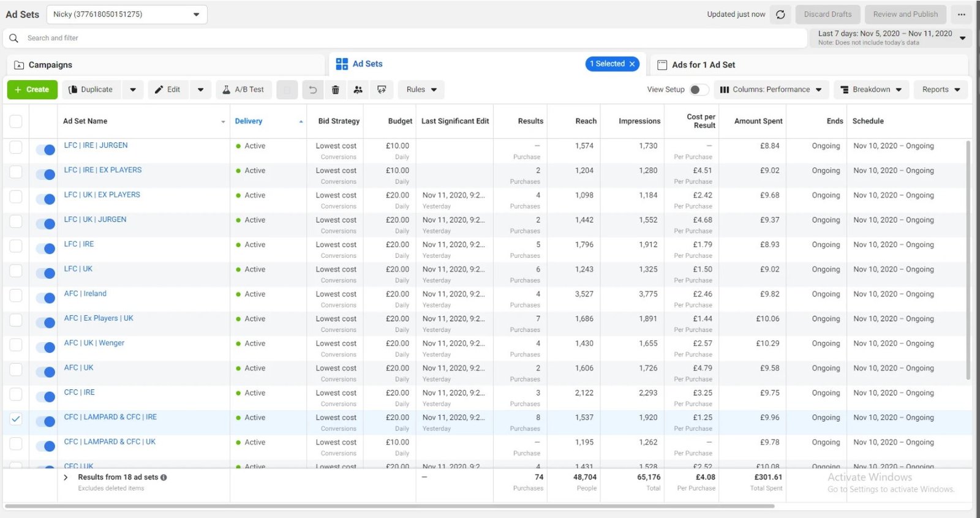Expand the Breakdown dropdown

click(x=871, y=90)
